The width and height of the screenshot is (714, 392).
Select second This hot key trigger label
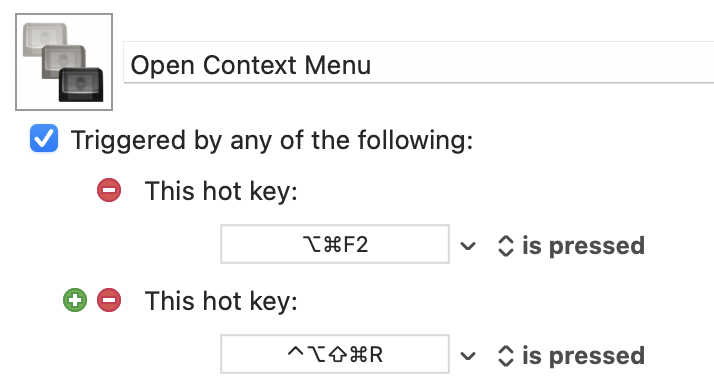221,301
